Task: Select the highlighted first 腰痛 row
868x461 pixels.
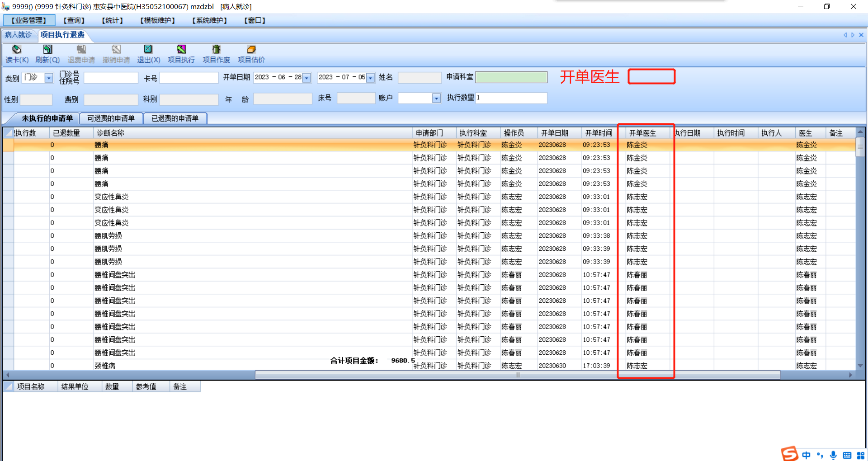Action: coord(429,145)
